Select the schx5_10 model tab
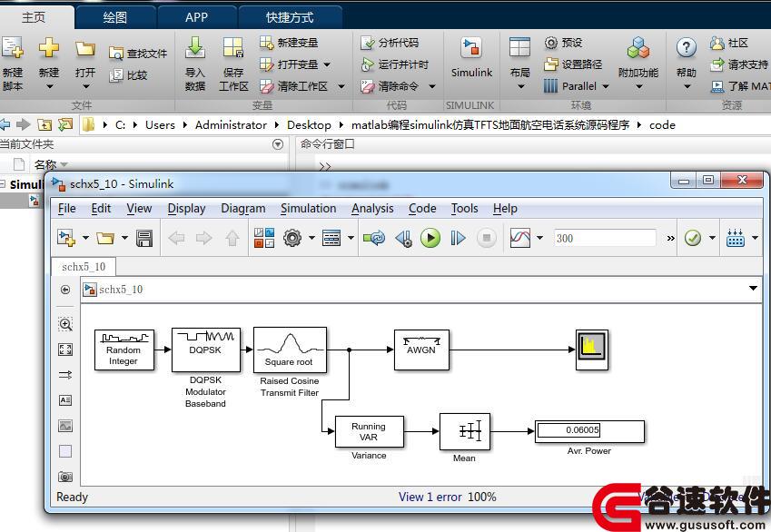Image resolution: width=771 pixels, height=532 pixels. click(84, 267)
